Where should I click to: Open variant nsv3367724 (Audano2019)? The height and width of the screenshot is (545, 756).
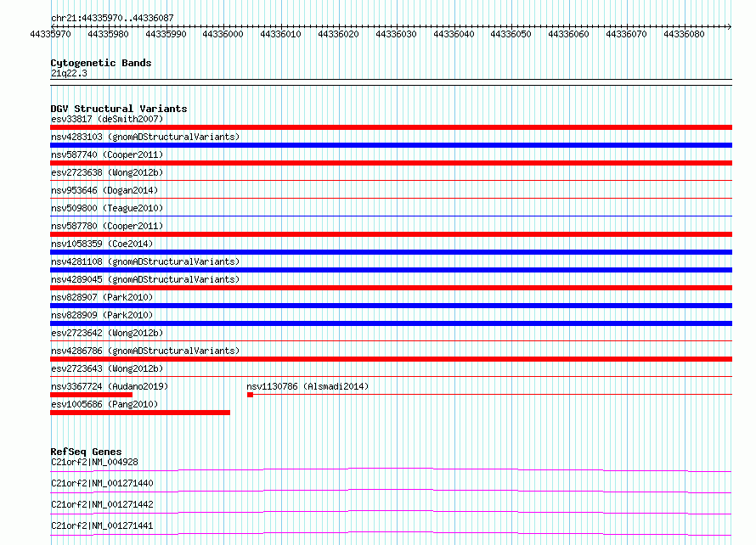[110, 386]
